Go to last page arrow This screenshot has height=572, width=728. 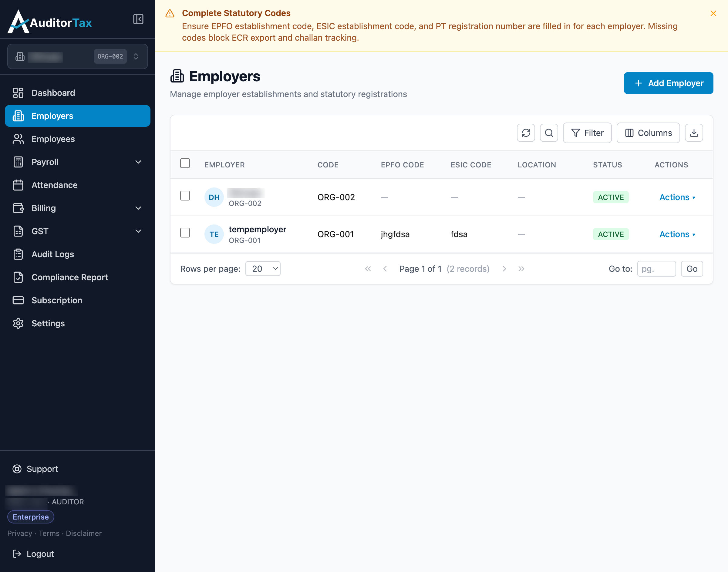point(521,269)
